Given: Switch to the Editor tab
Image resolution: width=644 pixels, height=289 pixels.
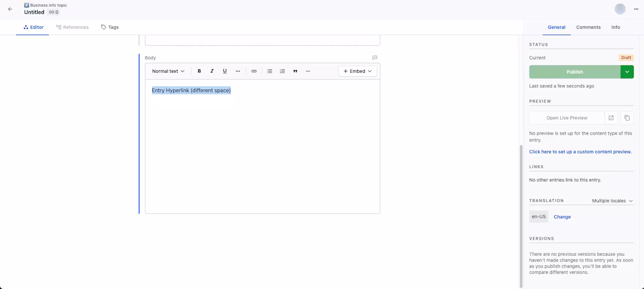Looking at the screenshot, I should tap(33, 27).
